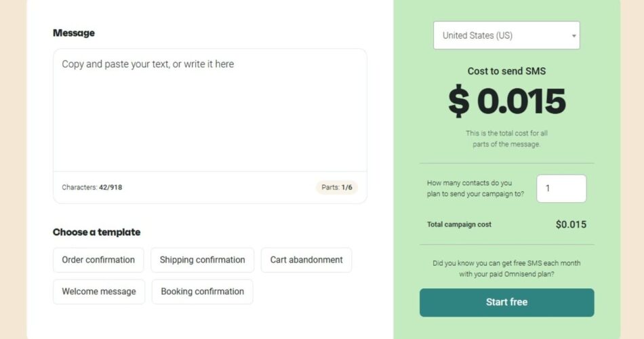Choose the Shipping confirmation template
This screenshot has height=339, width=644.
pyautogui.click(x=203, y=260)
